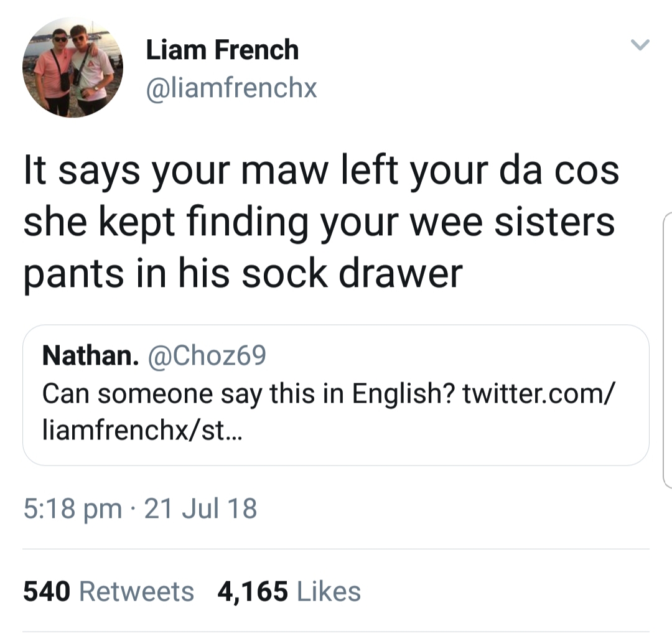
Task: Select the main tweet text body
Action: [322, 222]
